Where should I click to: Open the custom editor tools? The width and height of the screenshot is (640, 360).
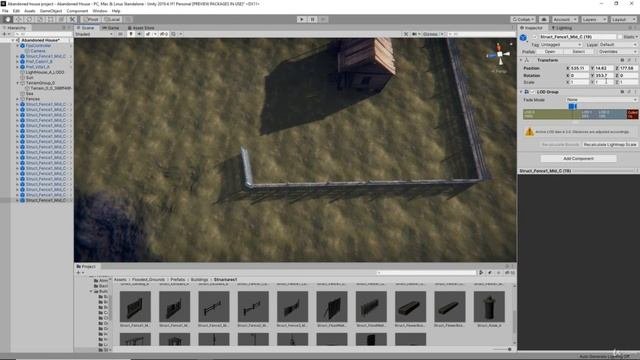72,19
